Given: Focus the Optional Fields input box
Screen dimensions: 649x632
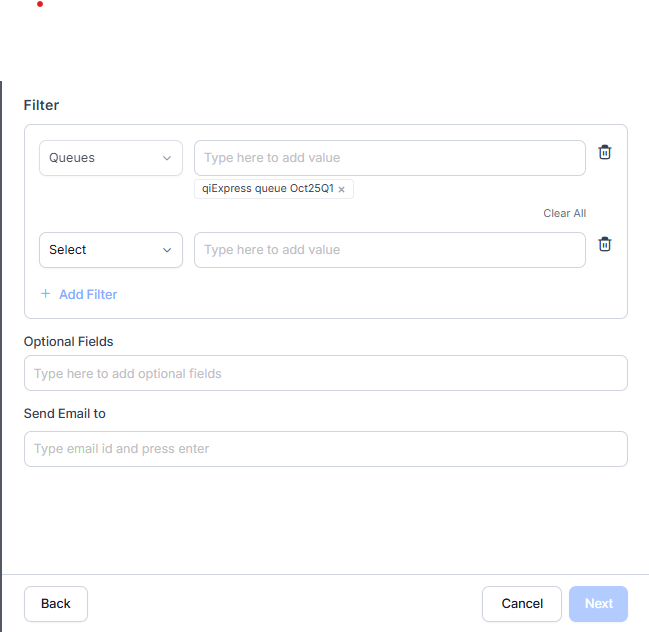Looking at the screenshot, I should point(325,373).
